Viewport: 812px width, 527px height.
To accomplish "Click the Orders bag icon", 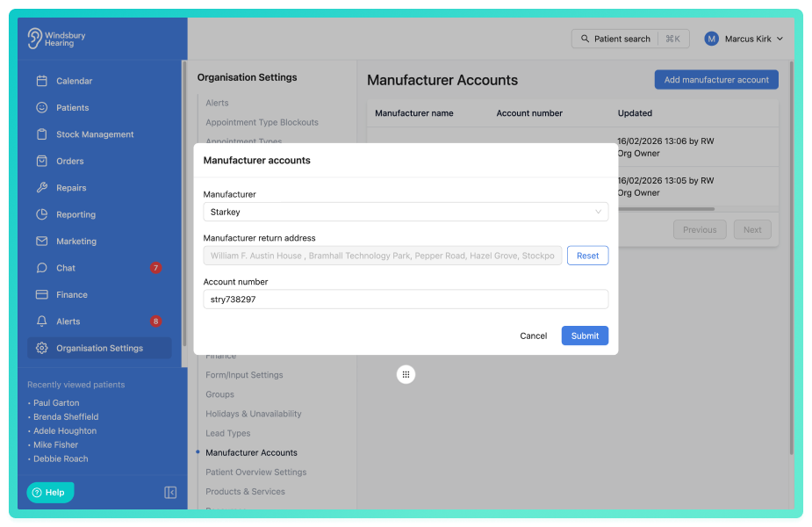I will click(x=42, y=161).
